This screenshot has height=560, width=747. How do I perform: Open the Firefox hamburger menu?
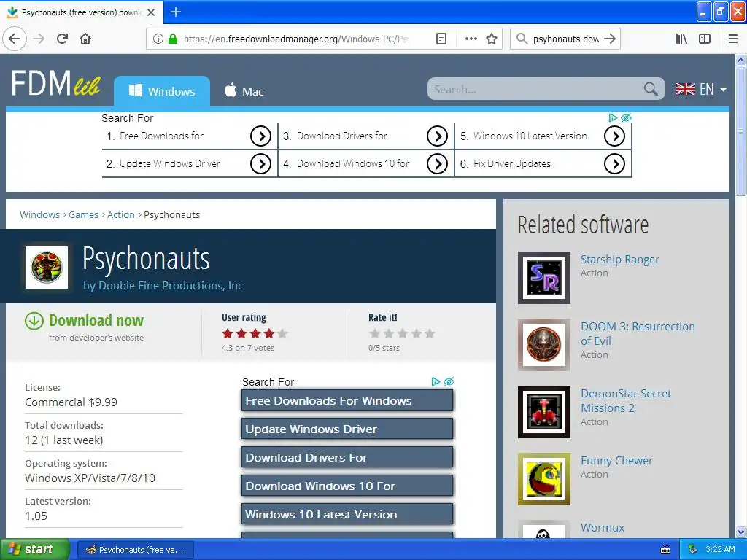pyautogui.click(x=733, y=39)
